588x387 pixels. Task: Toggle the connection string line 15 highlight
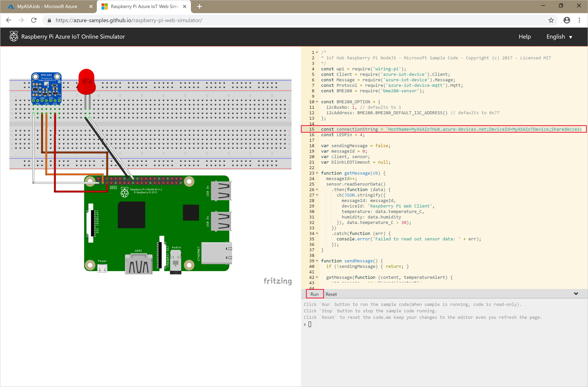[446, 129]
